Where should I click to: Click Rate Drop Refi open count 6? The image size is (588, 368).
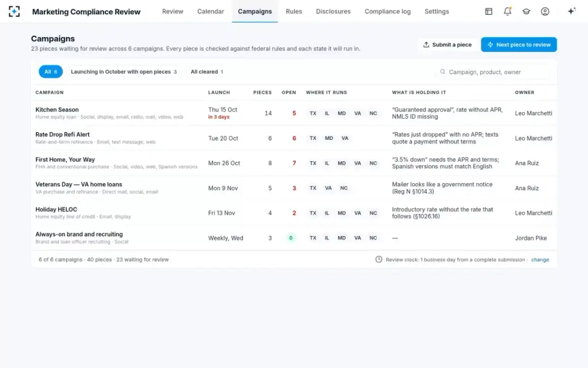click(294, 138)
